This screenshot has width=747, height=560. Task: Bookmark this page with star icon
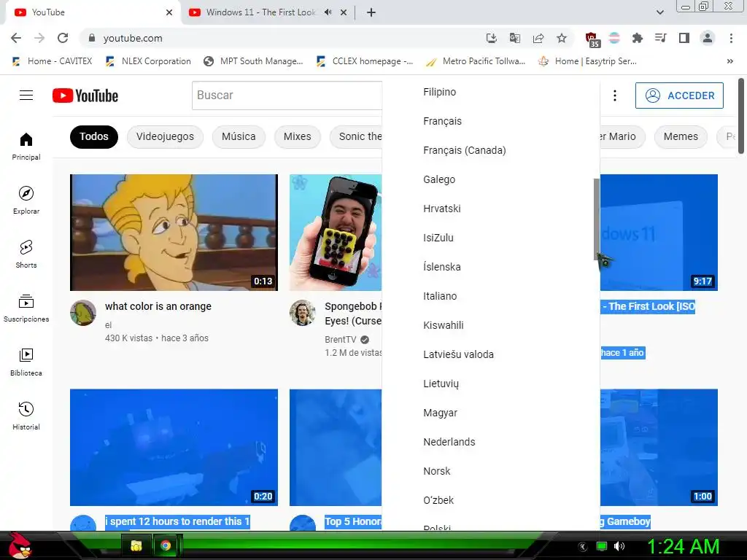pos(562,38)
